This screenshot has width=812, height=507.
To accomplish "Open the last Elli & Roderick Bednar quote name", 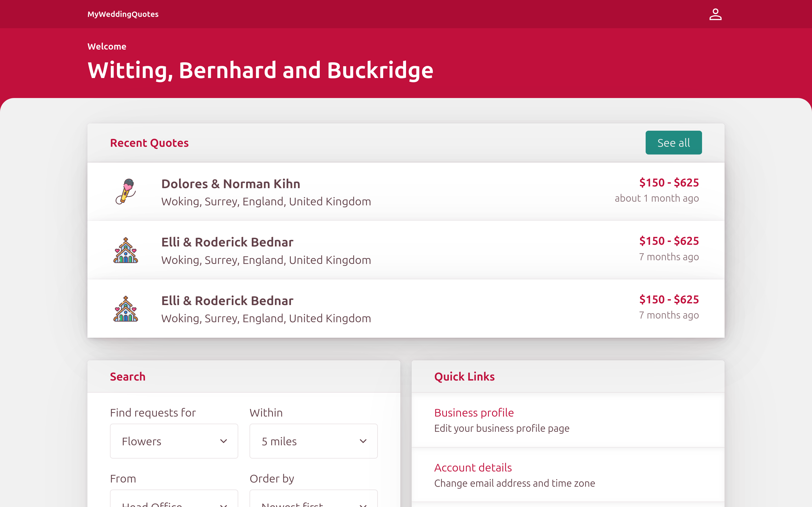I will tap(227, 301).
